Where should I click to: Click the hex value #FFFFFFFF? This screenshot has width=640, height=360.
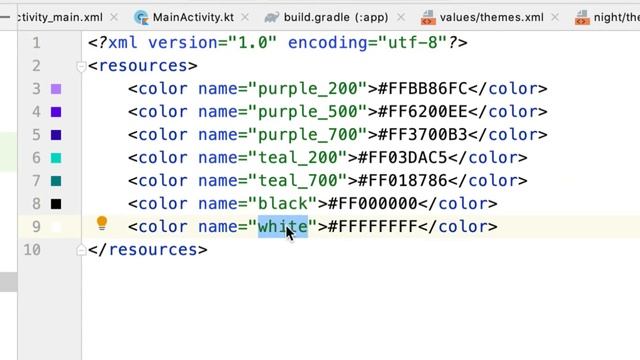(x=373, y=227)
